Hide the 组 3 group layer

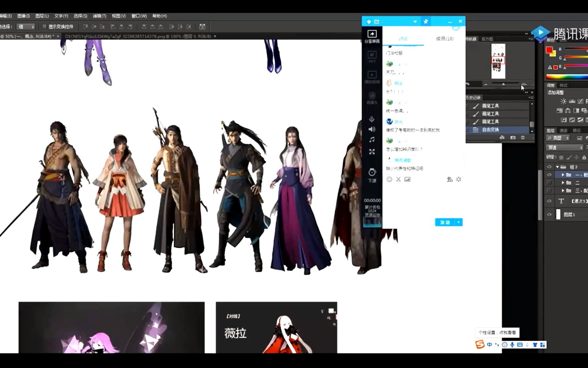click(549, 167)
